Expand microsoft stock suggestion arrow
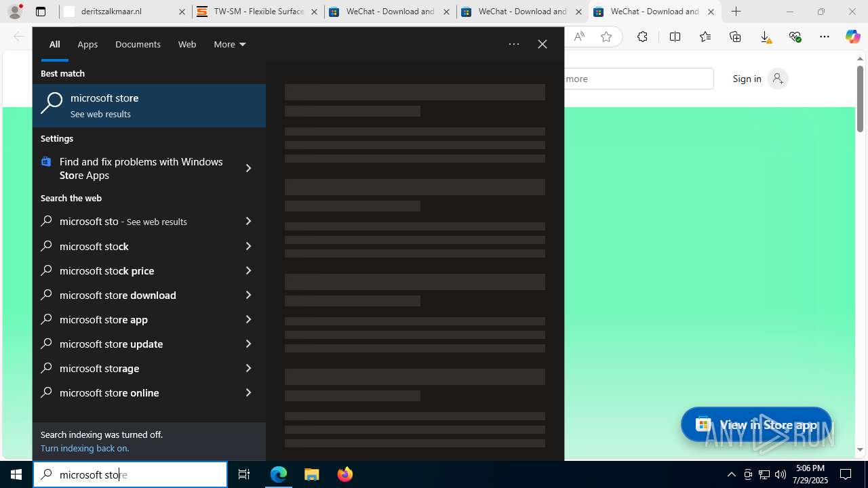 pyautogui.click(x=248, y=246)
